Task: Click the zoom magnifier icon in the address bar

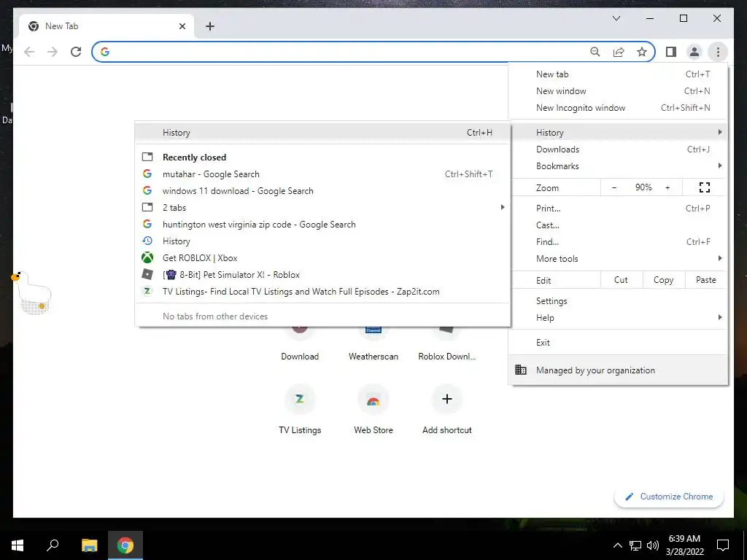Action: [595, 52]
